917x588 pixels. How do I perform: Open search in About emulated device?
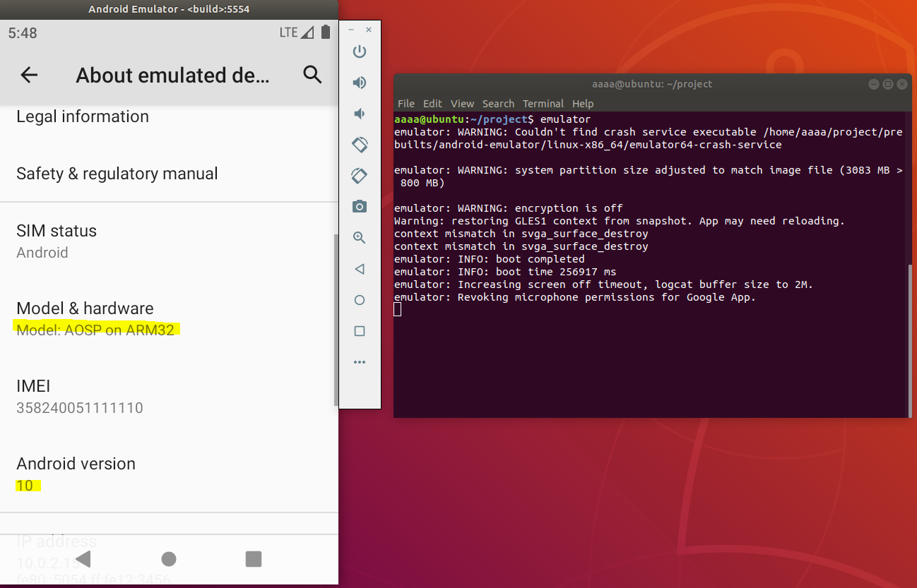[312, 74]
